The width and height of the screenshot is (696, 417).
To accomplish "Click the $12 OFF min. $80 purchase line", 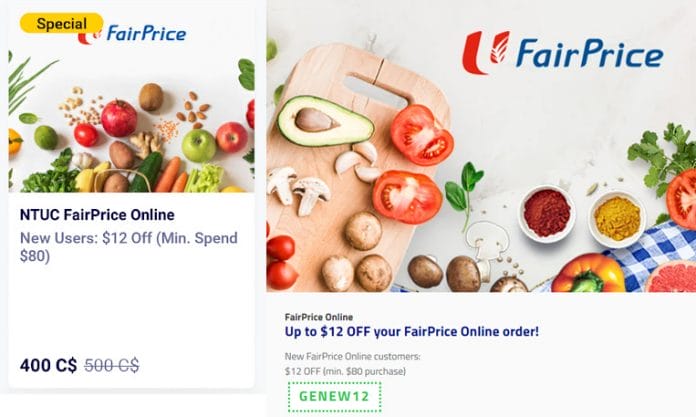I will click(x=345, y=371).
